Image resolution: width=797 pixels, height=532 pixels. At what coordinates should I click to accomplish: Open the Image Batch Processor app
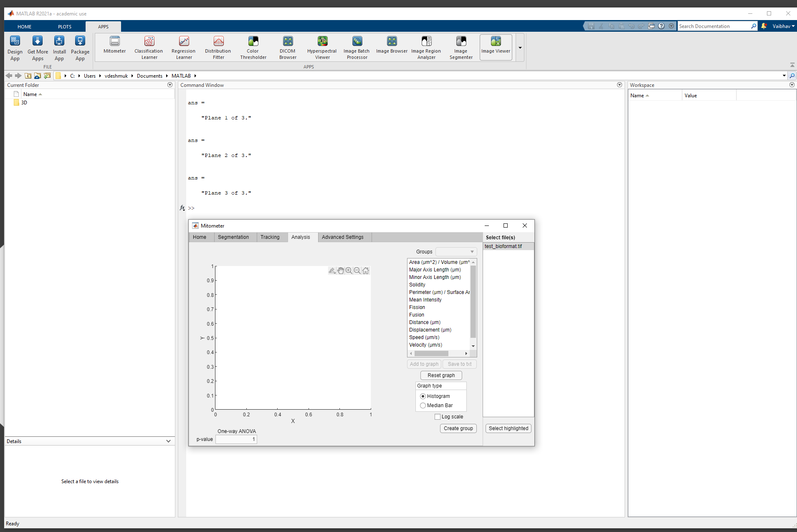356,47
